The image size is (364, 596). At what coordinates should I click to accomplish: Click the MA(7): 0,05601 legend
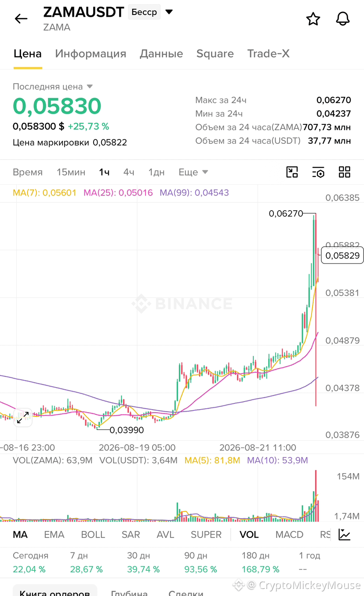[45, 193]
